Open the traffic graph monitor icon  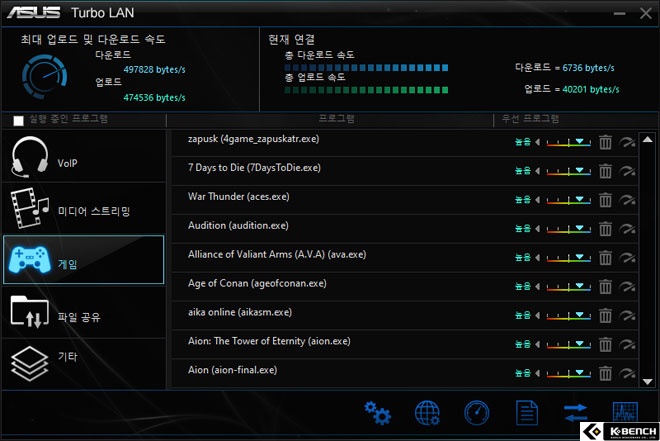click(625, 412)
